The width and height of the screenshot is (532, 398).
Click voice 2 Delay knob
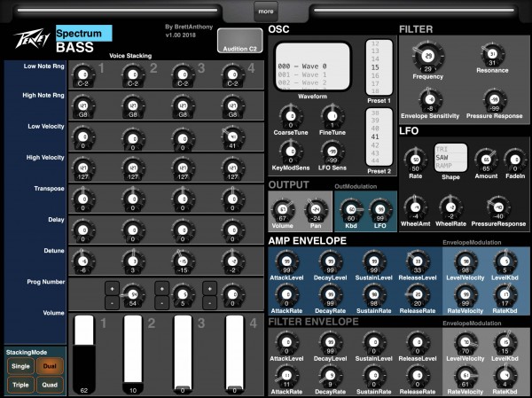click(x=133, y=231)
